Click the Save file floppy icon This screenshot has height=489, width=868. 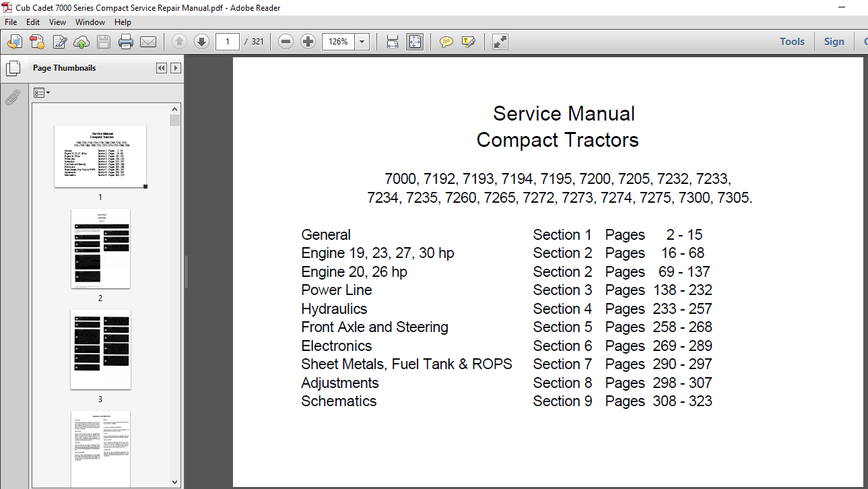[x=103, y=42]
